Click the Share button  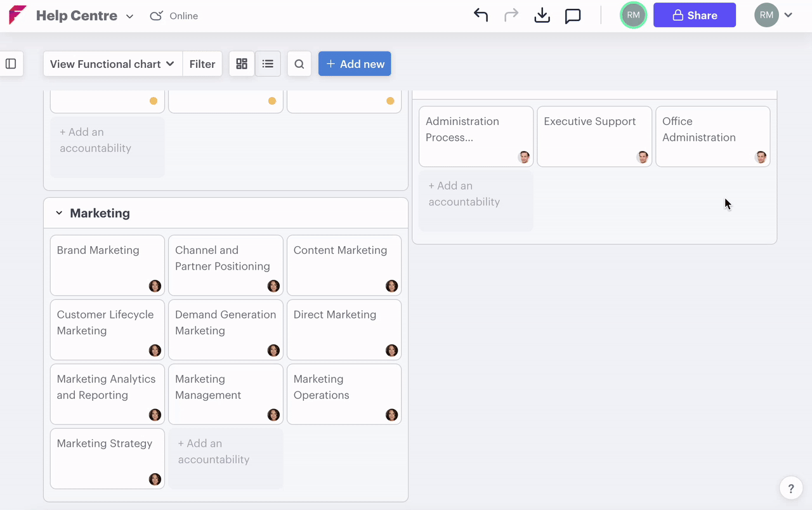[695, 15]
